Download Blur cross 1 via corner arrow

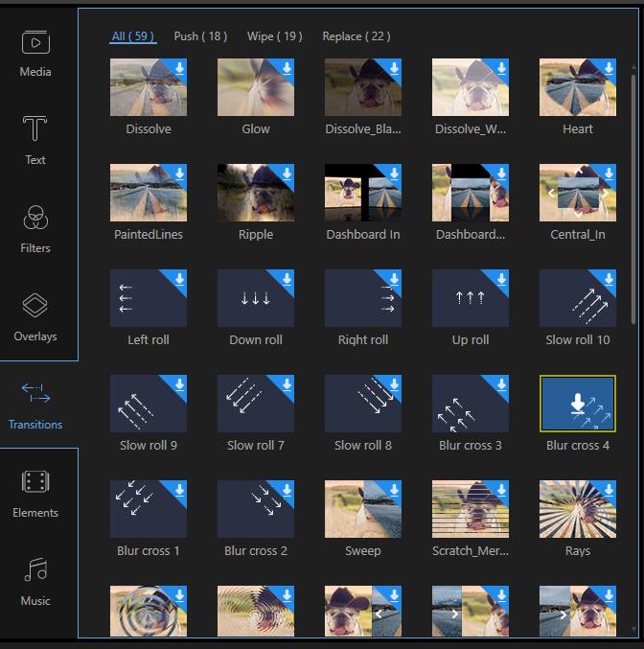pyautogui.click(x=179, y=490)
